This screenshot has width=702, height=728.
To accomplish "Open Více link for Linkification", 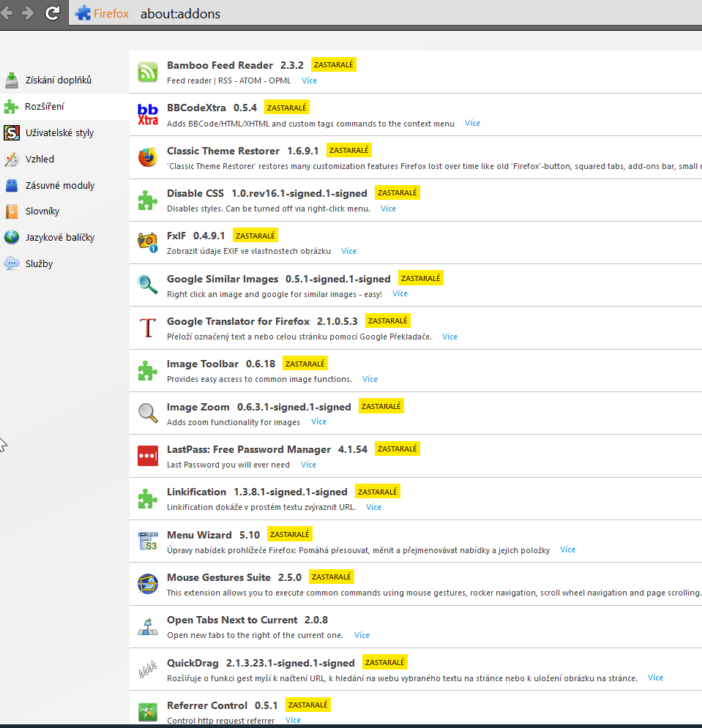I will click(373, 507).
